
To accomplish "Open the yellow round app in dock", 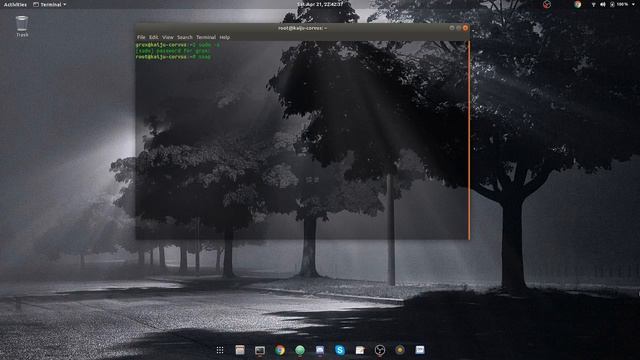I will point(400,349).
